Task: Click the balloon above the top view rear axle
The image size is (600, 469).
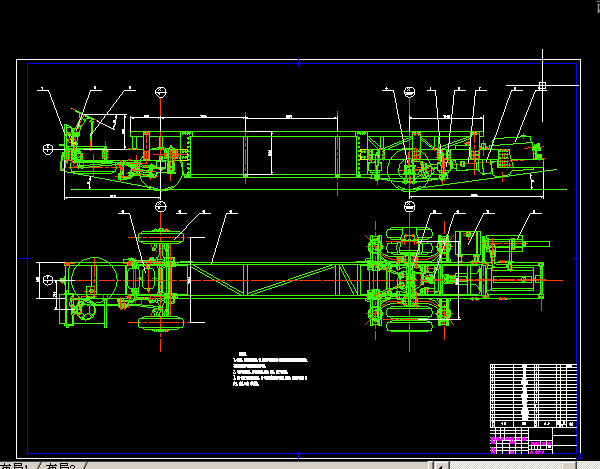Action: (x=409, y=205)
